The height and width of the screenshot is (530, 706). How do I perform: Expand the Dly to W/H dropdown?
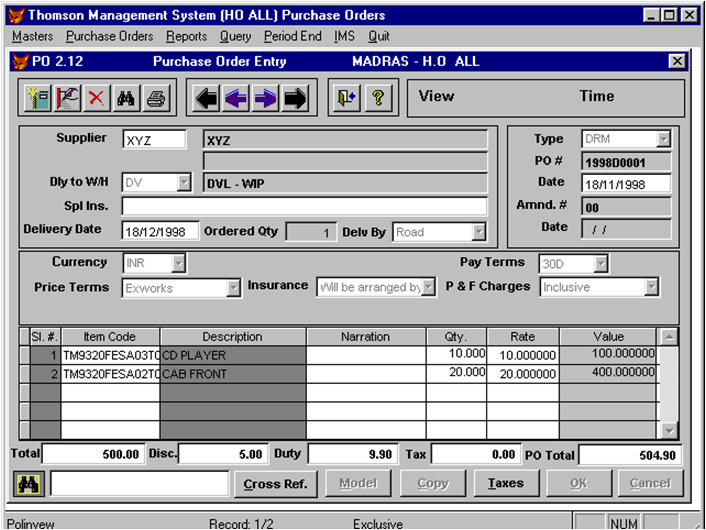(184, 182)
